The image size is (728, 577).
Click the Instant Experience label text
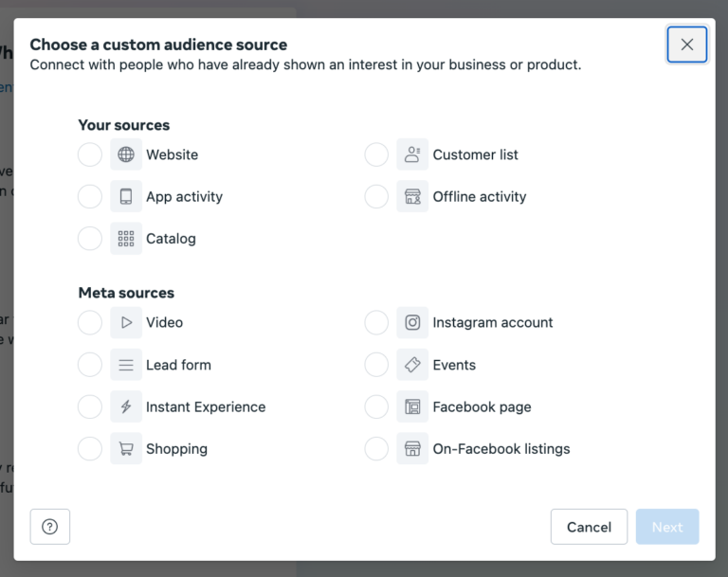206,407
